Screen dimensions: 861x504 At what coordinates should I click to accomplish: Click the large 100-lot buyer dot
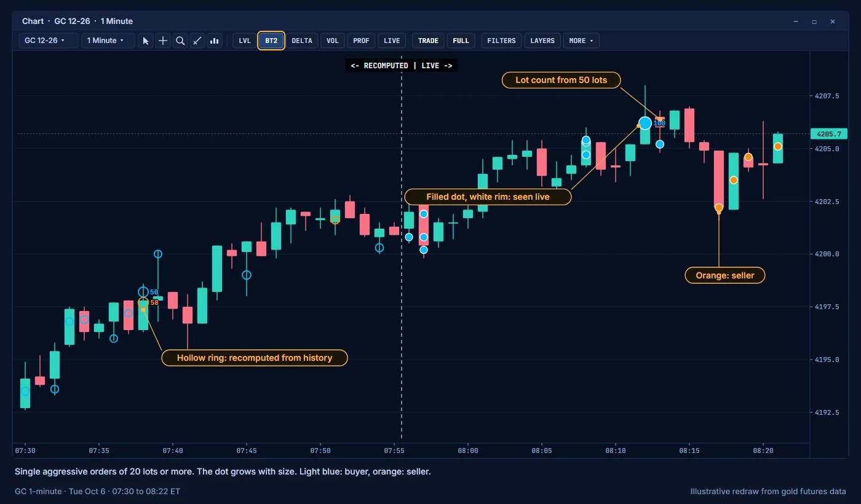tap(645, 123)
